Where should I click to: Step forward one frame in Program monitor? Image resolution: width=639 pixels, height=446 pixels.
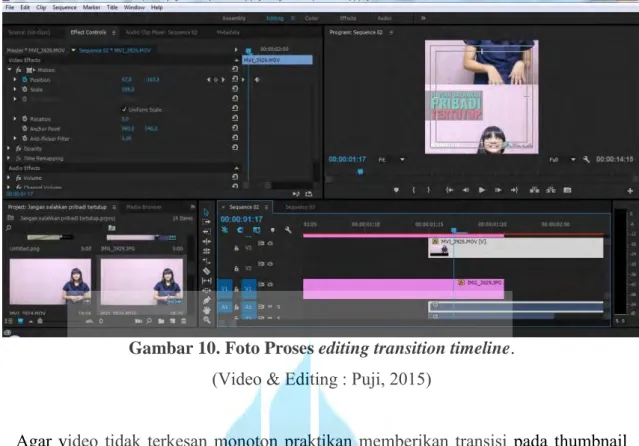click(498, 190)
